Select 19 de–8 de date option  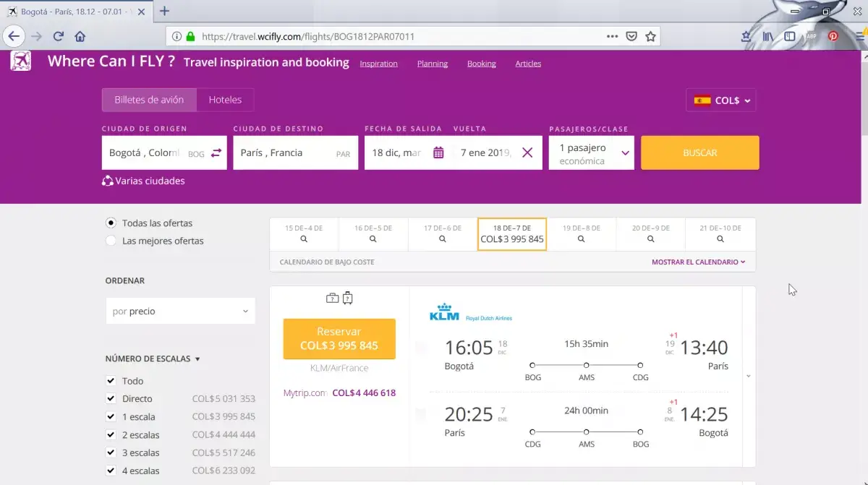(x=582, y=233)
